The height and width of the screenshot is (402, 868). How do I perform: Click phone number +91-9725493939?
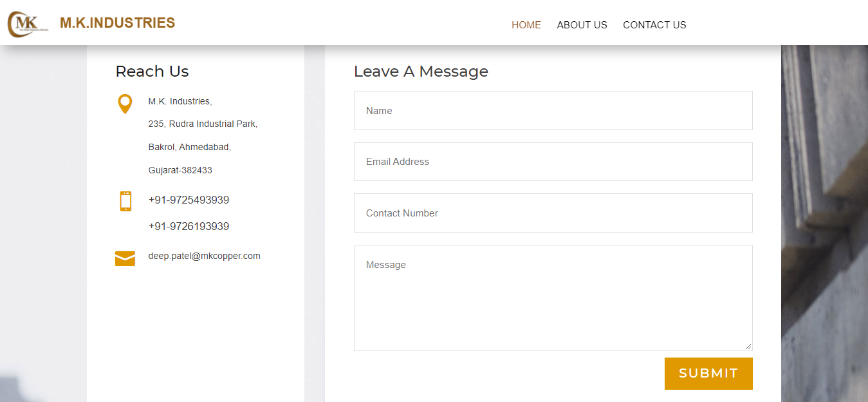[x=189, y=200]
